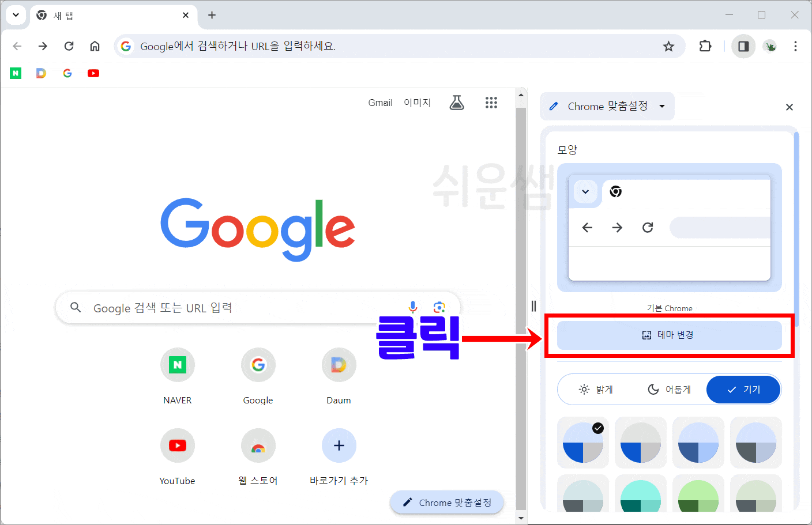Search by image with the Lens icon
Image resolution: width=812 pixels, height=525 pixels.
click(439, 307)
